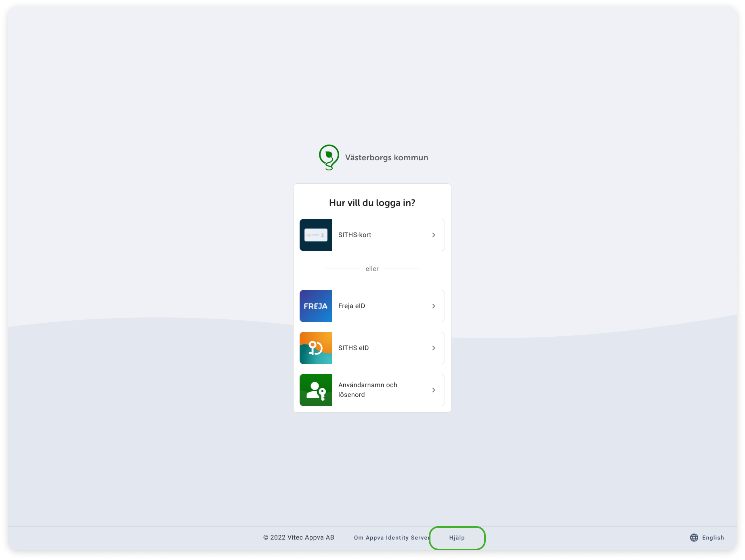Image resolution: width=745 pixels, height=560 pixels.
Task: Open Freja eID via its chevron arrow
Action: (434, 306)
